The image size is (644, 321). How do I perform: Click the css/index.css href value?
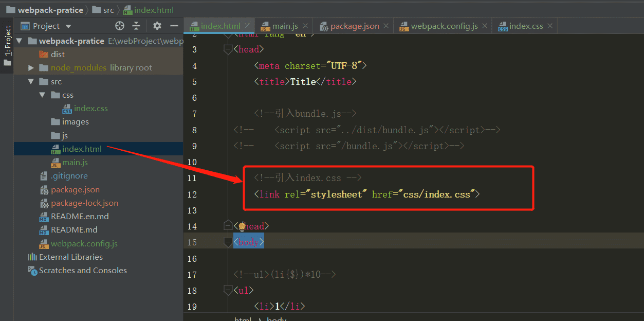point(437,194)
